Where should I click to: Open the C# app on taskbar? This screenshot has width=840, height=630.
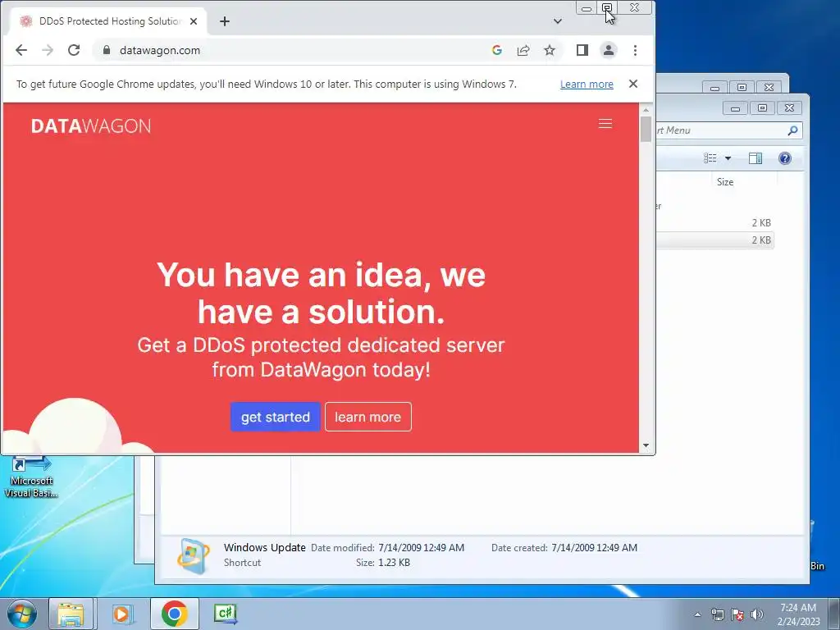[226, 614]
